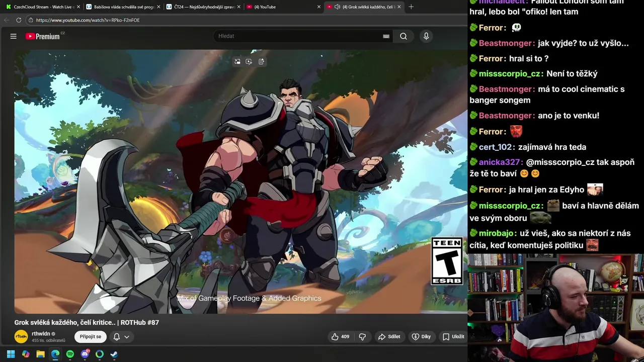Open Steam from the taskbar
Screen dimensions: 644x362
pyautogui.click(x=114, y=354)
